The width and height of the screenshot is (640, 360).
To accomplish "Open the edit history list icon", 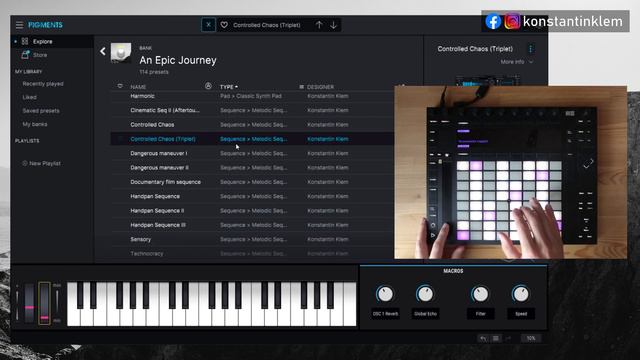I will (496, 338).
